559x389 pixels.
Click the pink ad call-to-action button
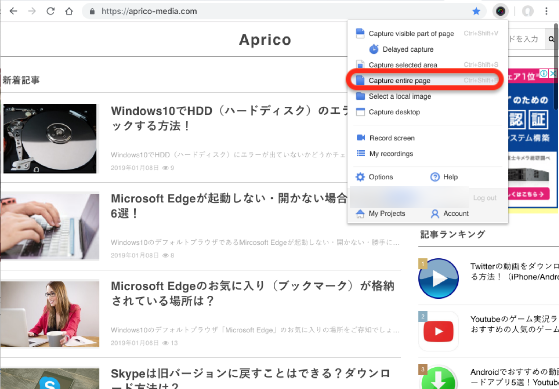529,194
